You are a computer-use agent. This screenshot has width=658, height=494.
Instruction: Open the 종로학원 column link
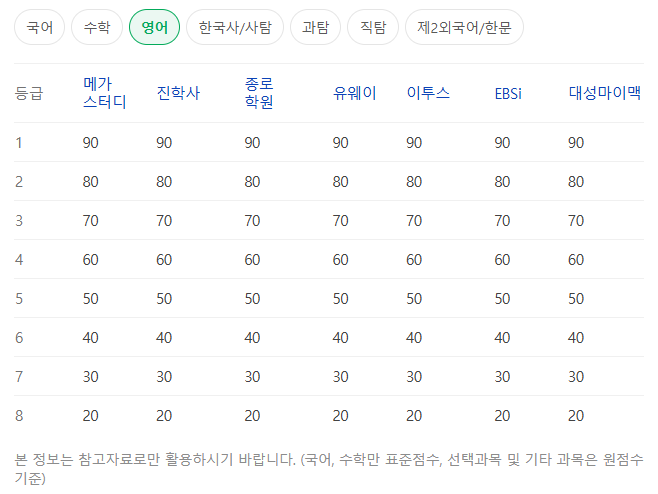tap(259, 93)
